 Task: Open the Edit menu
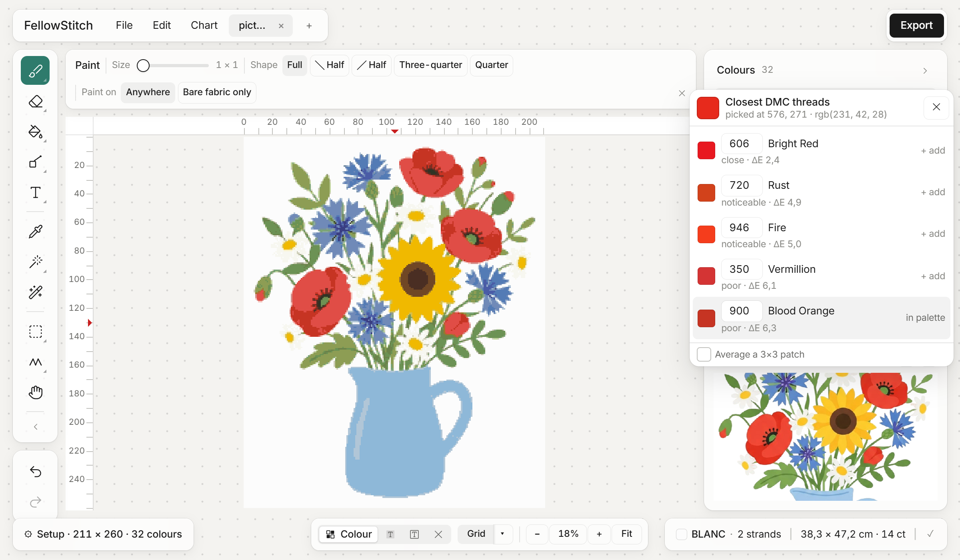pos(162,26)
